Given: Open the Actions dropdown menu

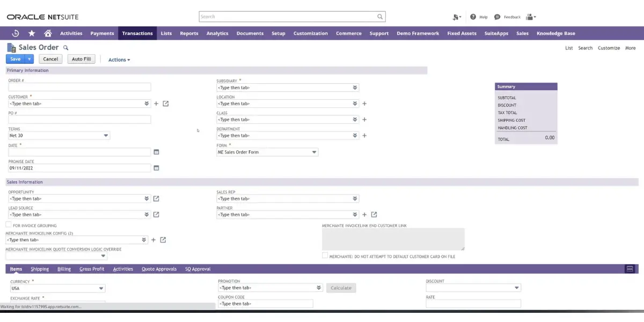Looking at the screenshot, I should tap(119, 60).
